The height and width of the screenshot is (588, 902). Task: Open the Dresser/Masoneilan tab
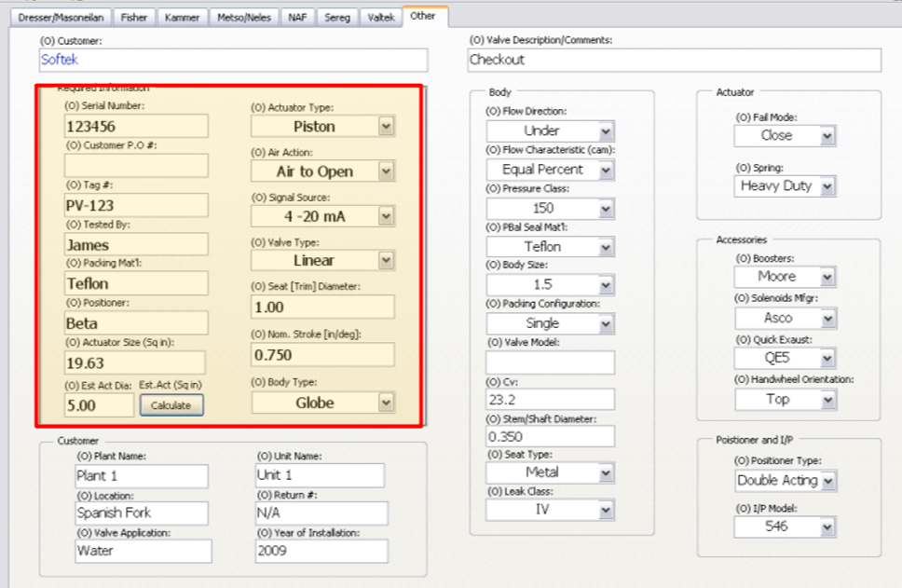pyautogui.click(x=62, y=17)
